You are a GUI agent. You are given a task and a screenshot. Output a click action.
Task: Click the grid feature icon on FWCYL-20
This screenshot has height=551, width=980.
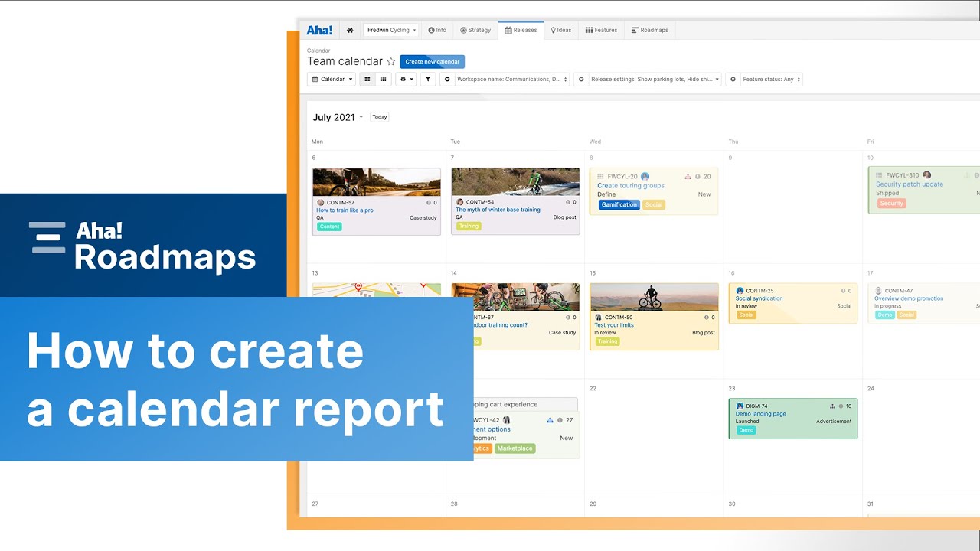pyautogui.click(x=600, y=177)
